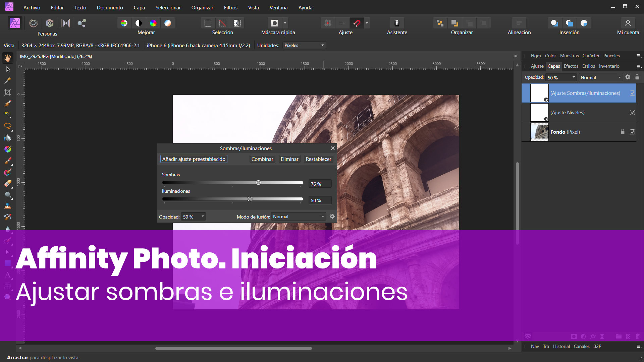Open Hgm panel group options menu
Viewport: 644px width, 362px height.
point(639,56)
